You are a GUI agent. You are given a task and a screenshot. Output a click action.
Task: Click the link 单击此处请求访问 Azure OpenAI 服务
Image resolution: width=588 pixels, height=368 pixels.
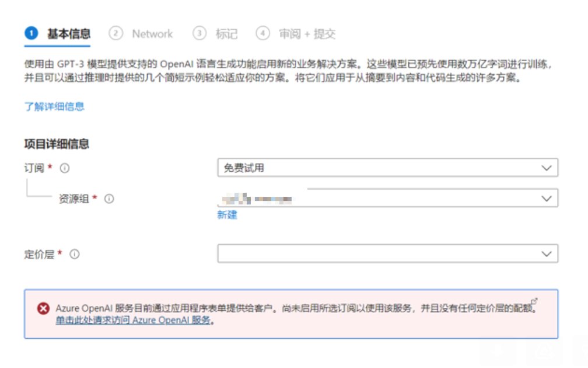[x=133, y=320]
